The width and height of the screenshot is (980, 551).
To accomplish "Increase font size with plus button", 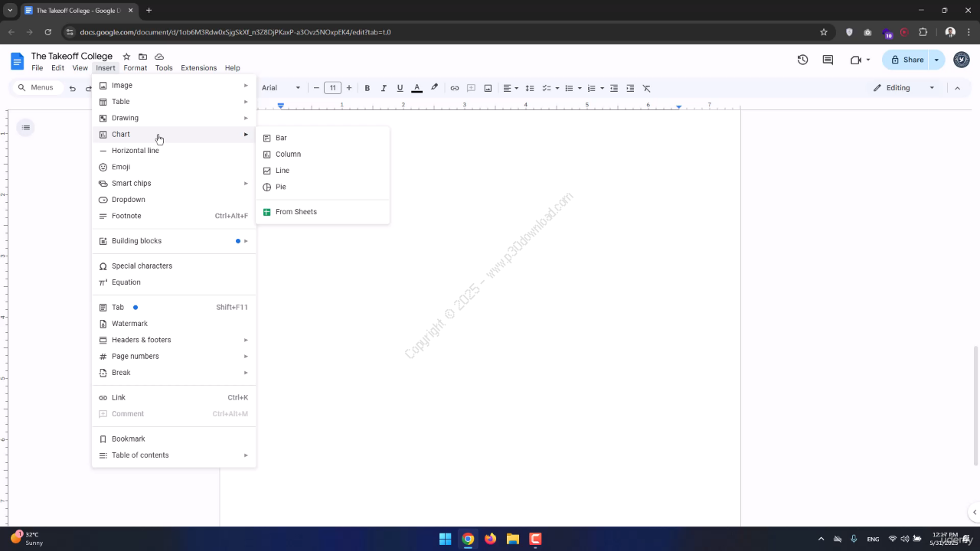I will [349, 88].
